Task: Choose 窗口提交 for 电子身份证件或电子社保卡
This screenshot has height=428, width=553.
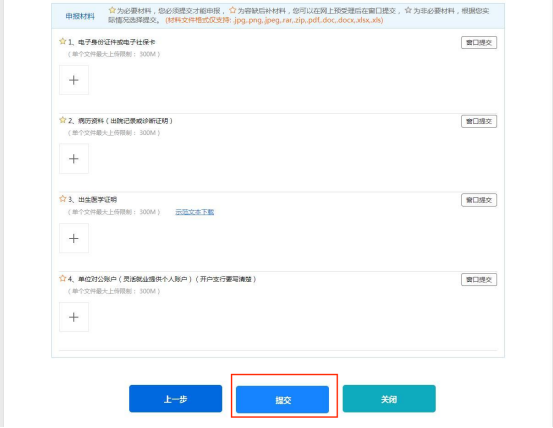Action: 479,43
